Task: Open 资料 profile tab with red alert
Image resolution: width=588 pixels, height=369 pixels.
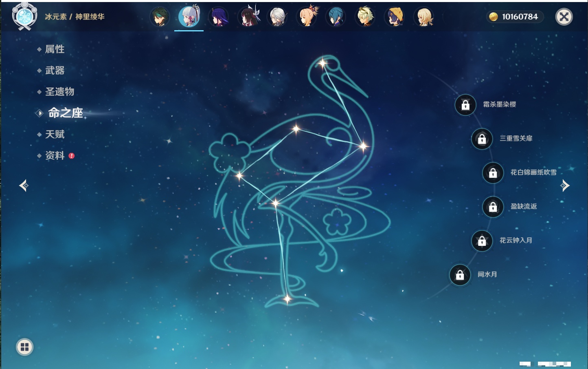Action: pyautogui.click(x=55, y=155)
